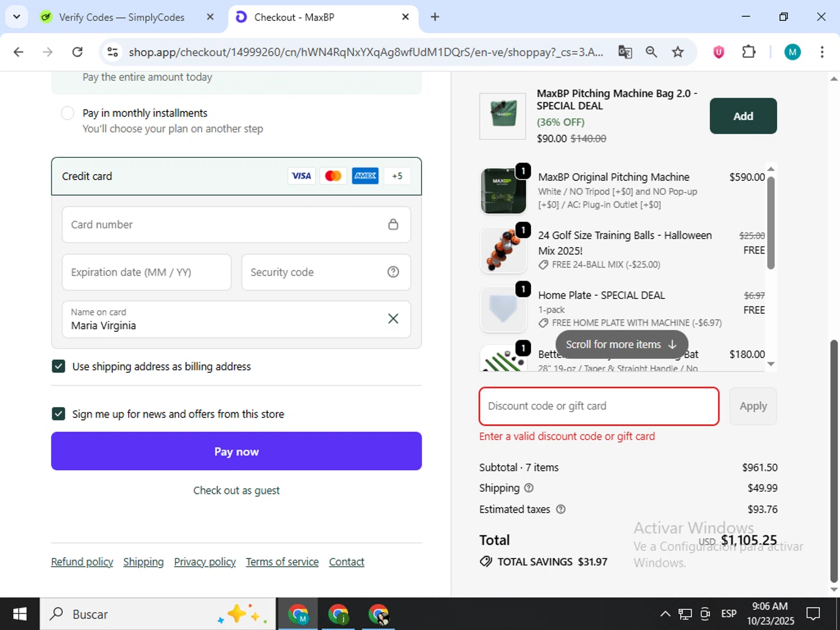Click the Security code field
Image resolution: width=840 pixels, height=630 pixels.
326,272
